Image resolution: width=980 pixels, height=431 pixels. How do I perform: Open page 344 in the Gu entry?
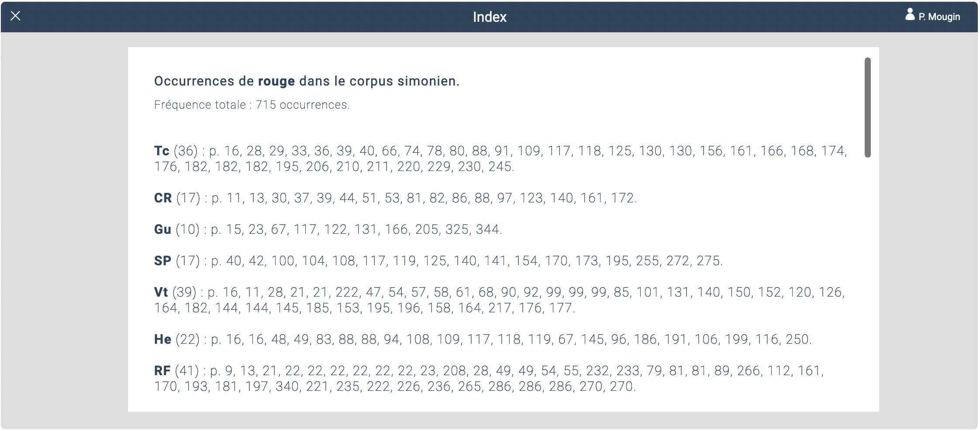click(487, 229)
